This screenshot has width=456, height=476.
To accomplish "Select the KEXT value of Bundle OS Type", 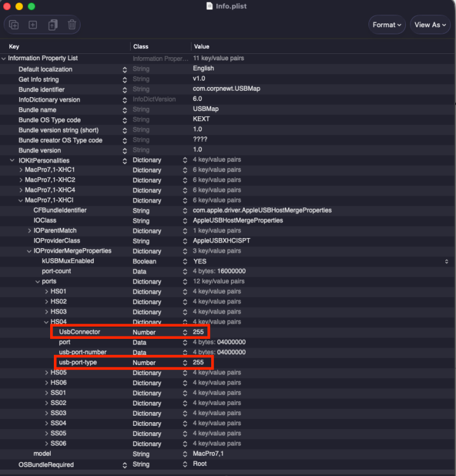I will 201,119.
